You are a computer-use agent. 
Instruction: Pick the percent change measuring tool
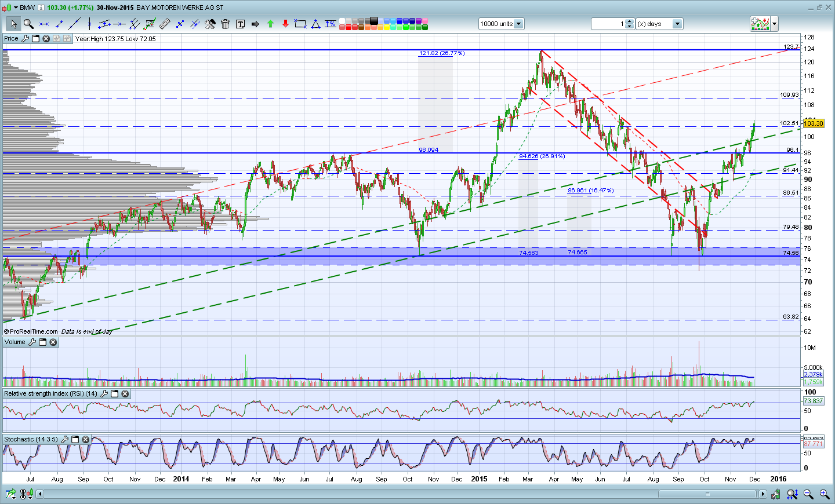[x=331, y=24]
